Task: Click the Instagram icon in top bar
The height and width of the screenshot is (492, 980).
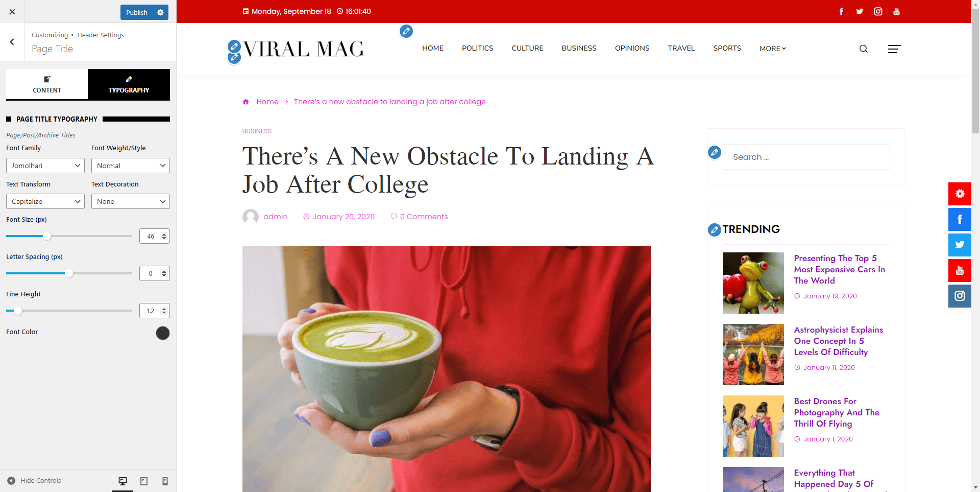Action: tap(878, 11)
